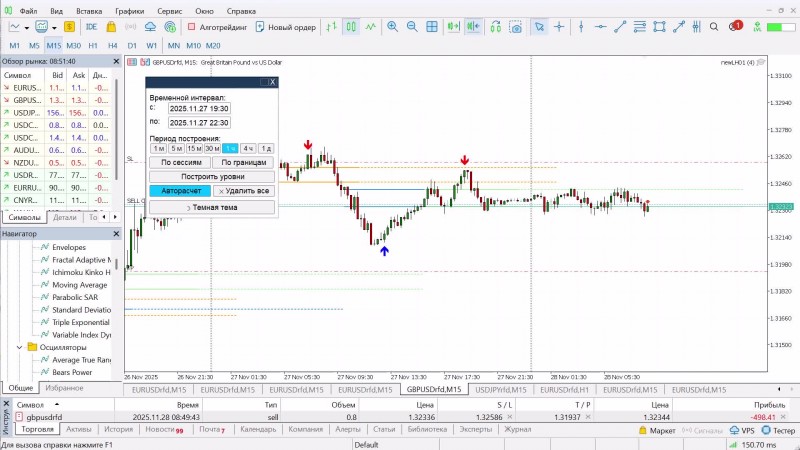The width and height of the screenshot is (800, 450).
Task: Toggle auto scroll chart icon
Action: click(x=453, y=27)
